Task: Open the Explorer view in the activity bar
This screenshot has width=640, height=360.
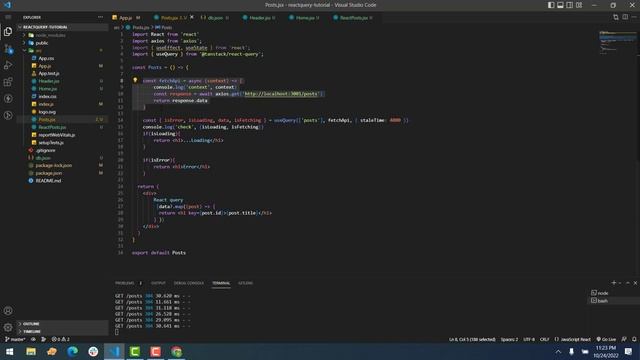Action: coord(8,31)
